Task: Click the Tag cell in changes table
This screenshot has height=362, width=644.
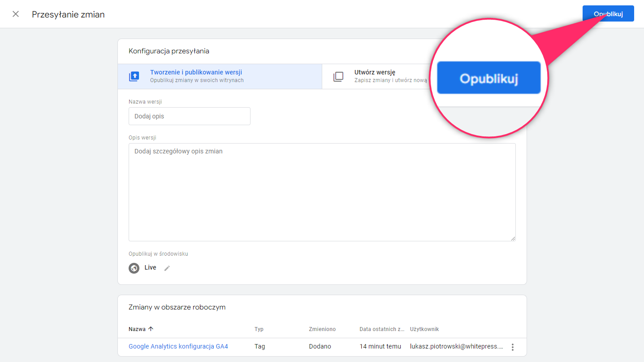Action: coord(259,346)
